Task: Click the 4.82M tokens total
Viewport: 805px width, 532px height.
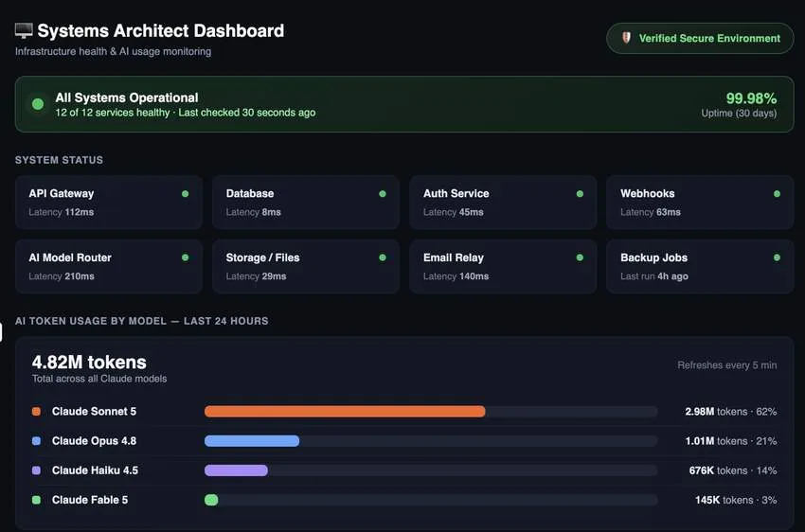Action: (x=89, y=363)
